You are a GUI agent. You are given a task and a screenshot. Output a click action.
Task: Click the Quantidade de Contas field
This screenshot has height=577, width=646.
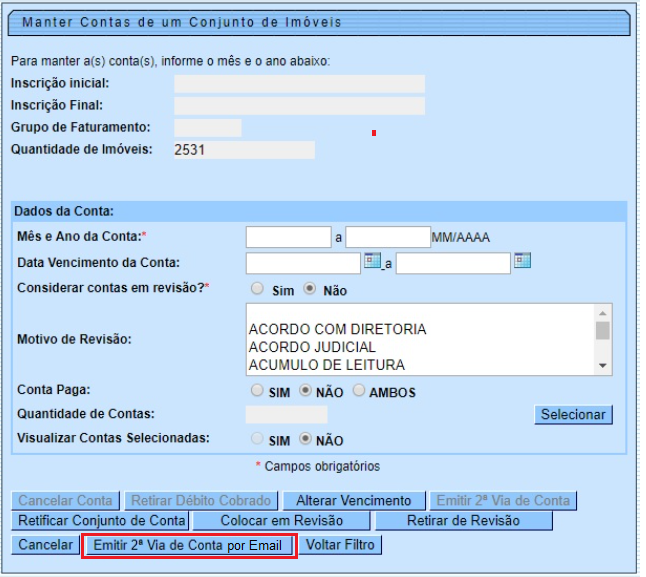[x=286, y=414]
